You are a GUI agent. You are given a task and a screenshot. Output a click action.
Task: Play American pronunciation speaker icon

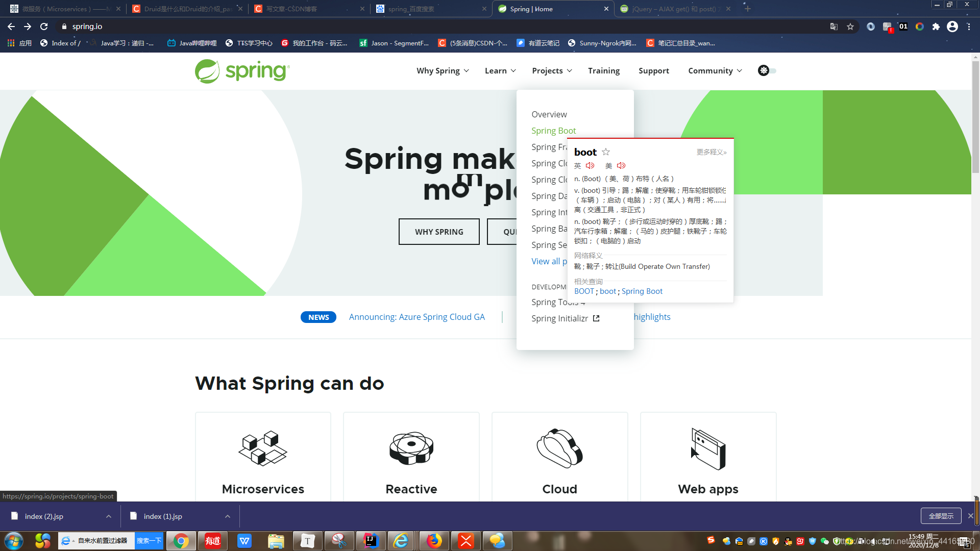click(621, 166)
